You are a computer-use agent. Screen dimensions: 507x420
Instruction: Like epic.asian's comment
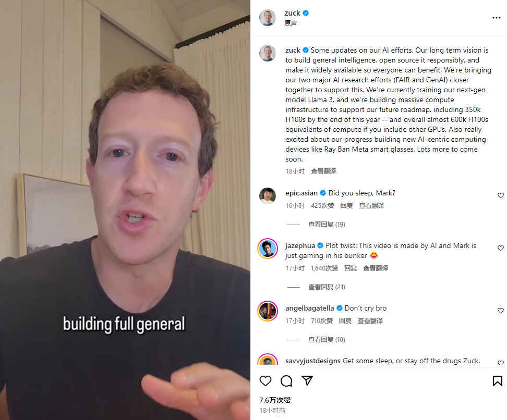click(501, 195)
